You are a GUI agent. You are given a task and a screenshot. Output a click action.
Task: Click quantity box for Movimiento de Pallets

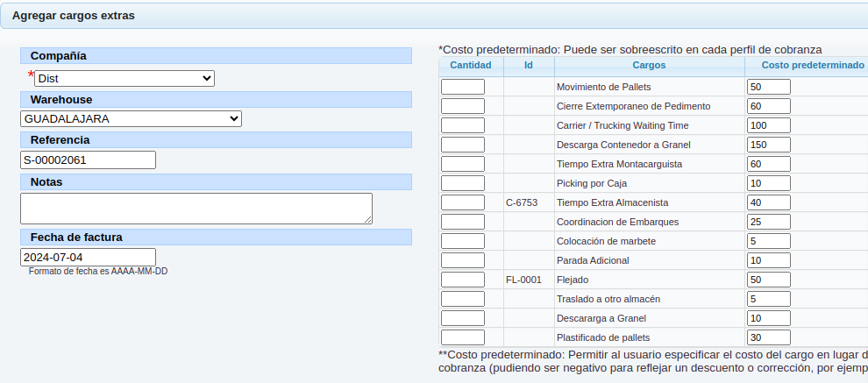[x=463, y=87]
